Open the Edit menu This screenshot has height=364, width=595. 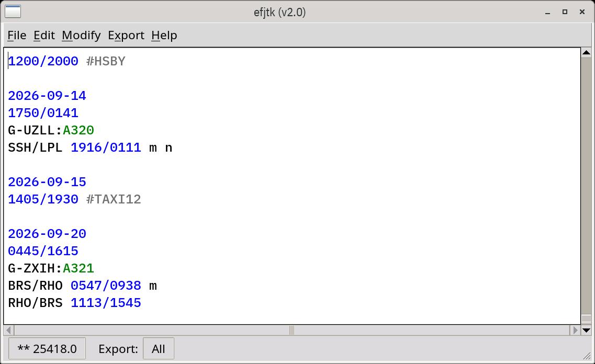[x=44, y=35]
